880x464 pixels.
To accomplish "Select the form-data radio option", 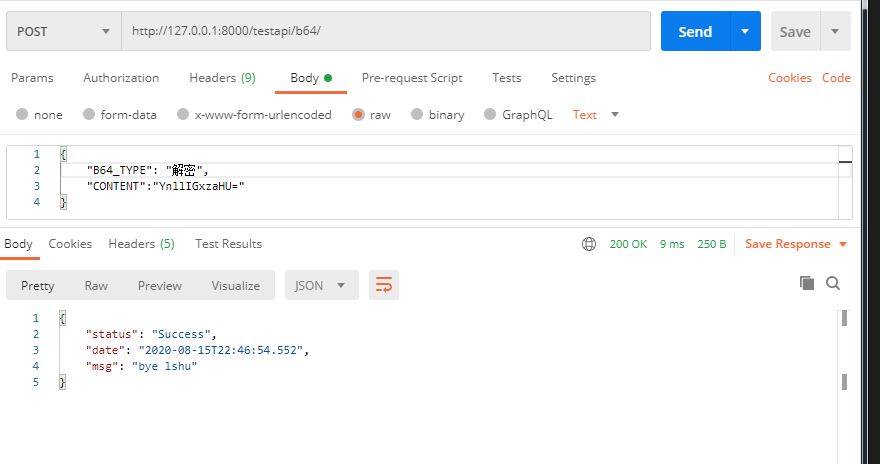I will click(x=89, y=114).
